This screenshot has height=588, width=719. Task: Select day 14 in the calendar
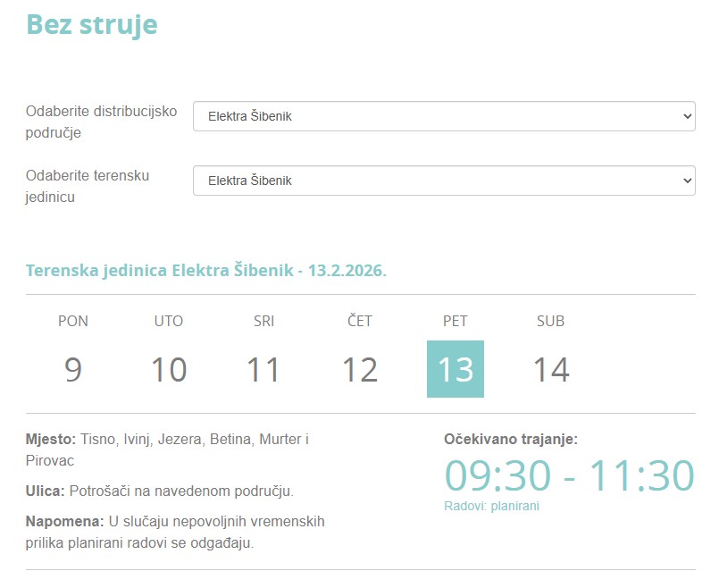pyautogui.click(x=551, y=369)
